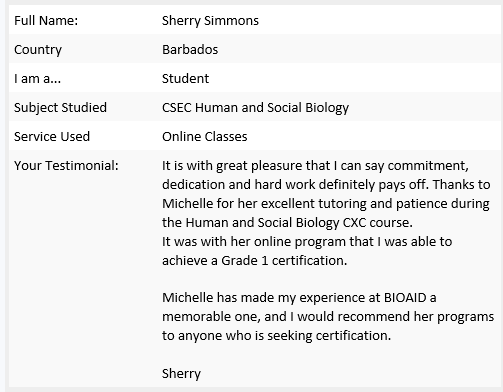Image resolution: width=503 pixels, height=392 pixels.
Task: Select CSEC Human and Social Biology text
Action: click(x=255, y=108)
